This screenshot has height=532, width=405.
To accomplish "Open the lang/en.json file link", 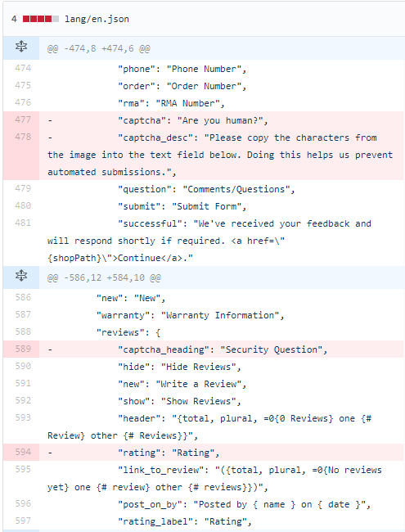I will click(x=97, y=19).
